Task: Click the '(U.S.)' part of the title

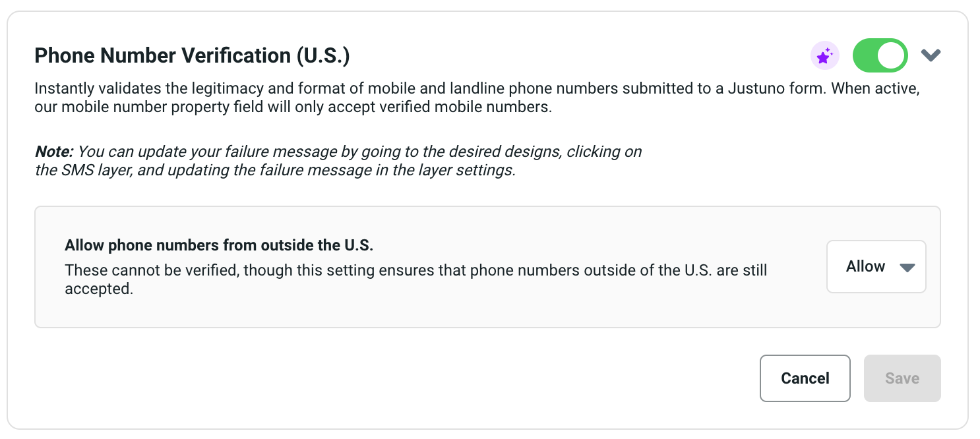Action: point(322,56)
